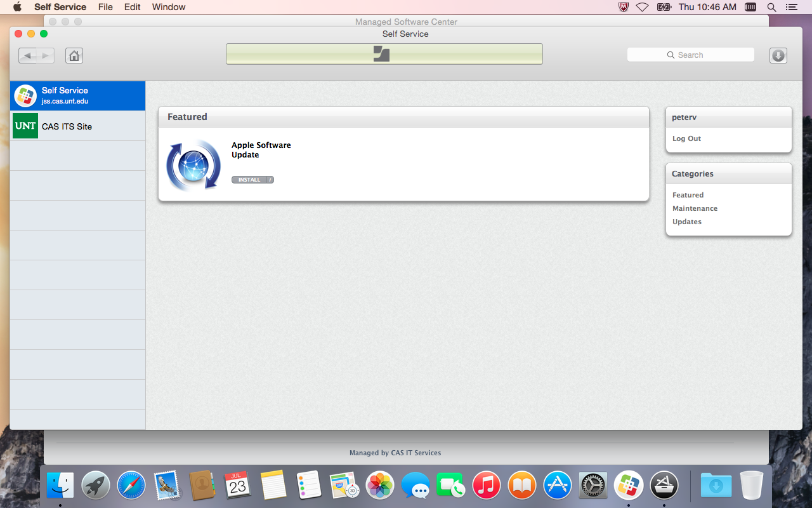
Task: Click the clock showing Thu 10:46 AM
Action: (x=707, y=7)
